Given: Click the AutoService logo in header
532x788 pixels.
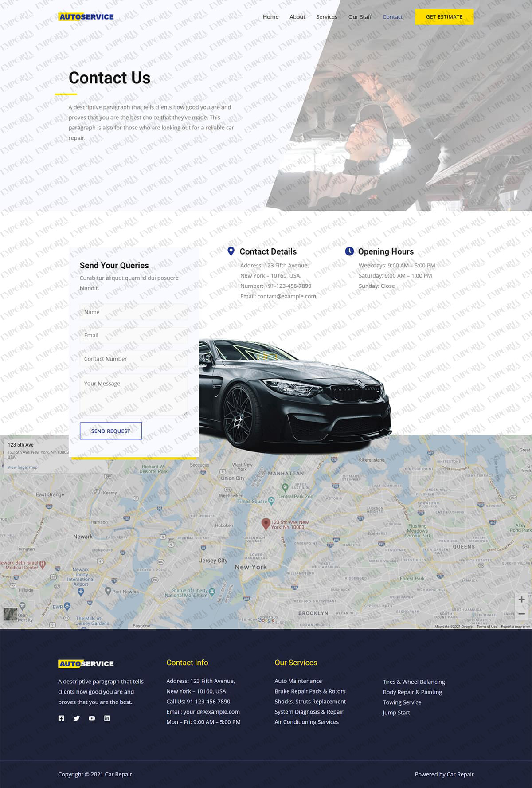Looking at the screenshot, I should [x=86, y=17].
